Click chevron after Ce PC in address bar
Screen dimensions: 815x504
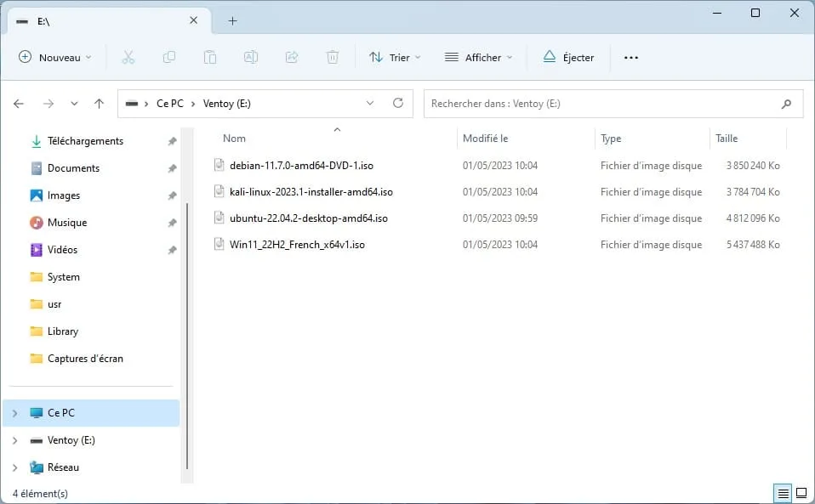pos(193,104)
